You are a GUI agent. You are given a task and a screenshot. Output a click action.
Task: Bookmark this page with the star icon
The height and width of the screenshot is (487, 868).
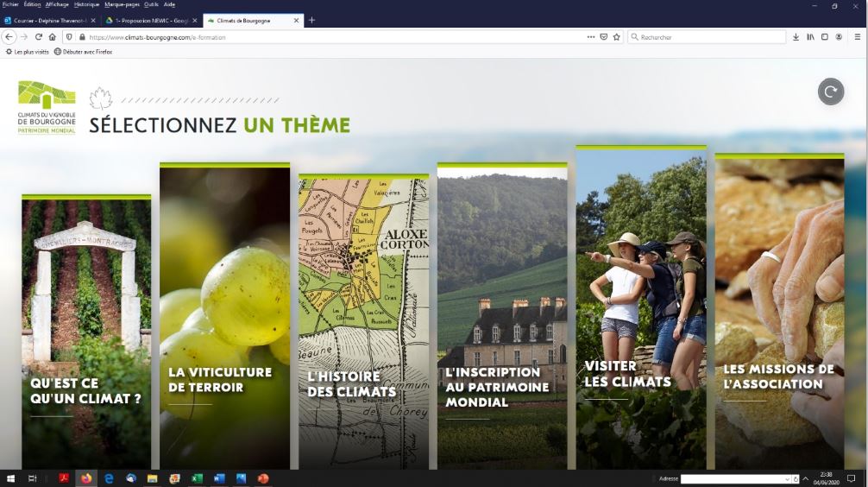tap(616, 37)
